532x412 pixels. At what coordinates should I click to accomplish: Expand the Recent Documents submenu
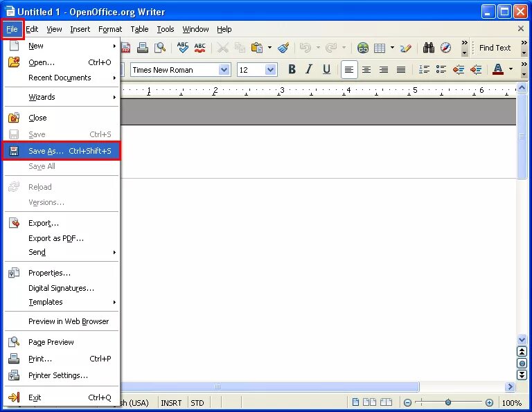(x=62, y=78)
